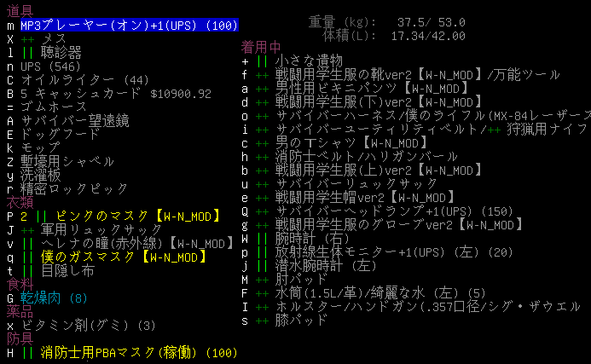Select the ピンクのマスク clothing item
591x364 pixels.
126,217
